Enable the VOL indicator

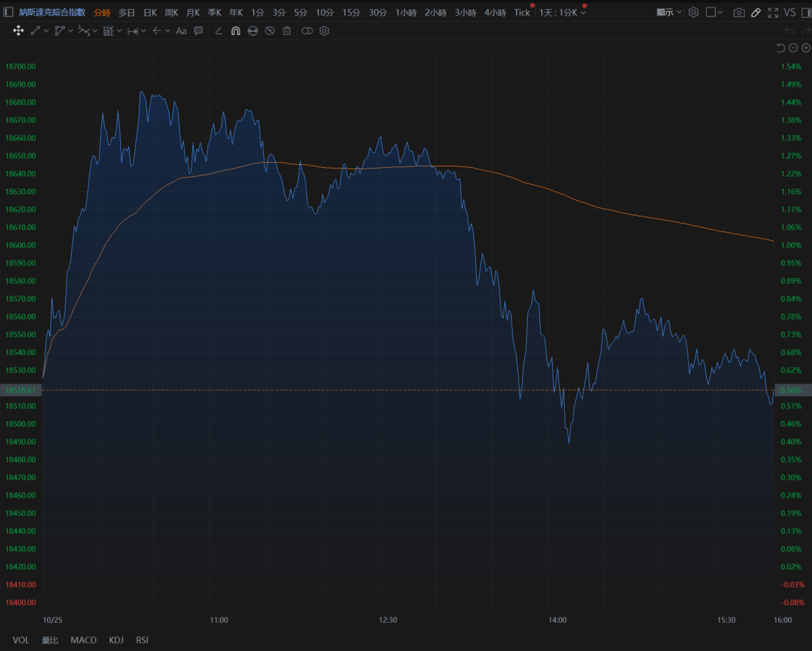[21, 640]
